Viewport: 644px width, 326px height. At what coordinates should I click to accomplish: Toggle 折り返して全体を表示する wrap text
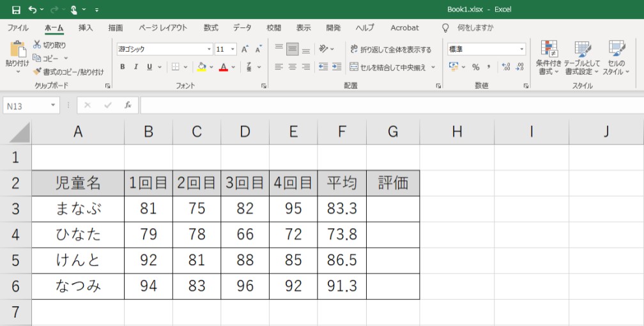pos(391,49)
